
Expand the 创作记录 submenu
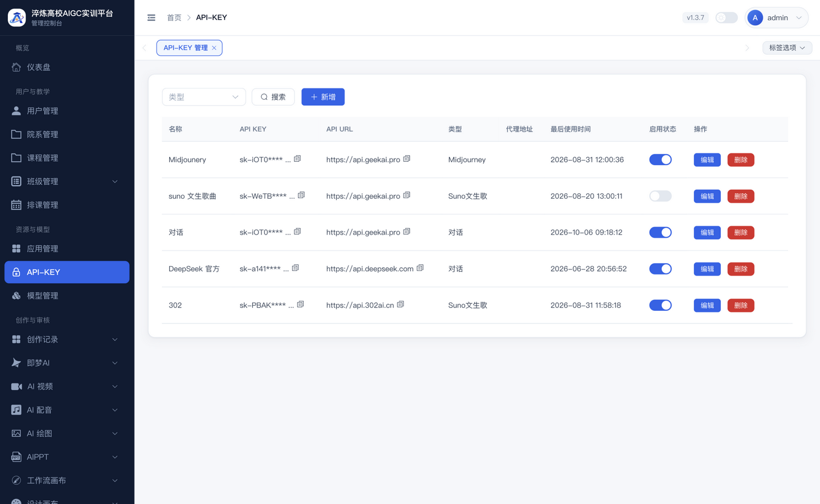[67, 339]
